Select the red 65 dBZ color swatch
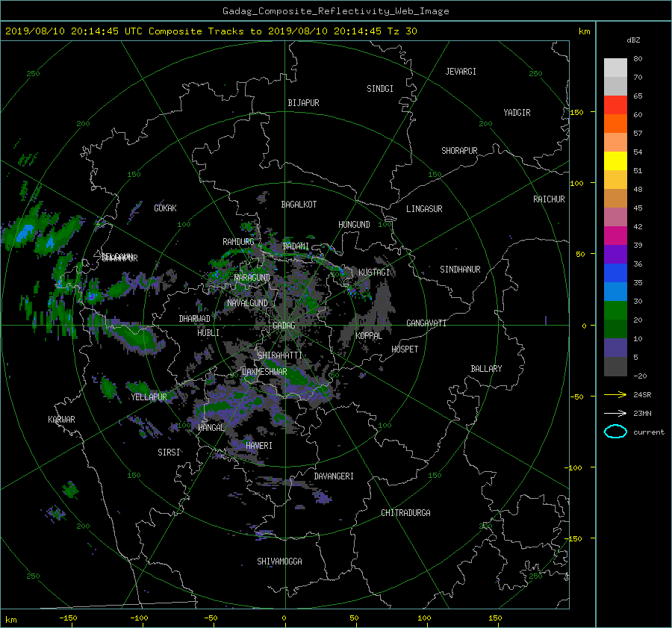Image resolution: width=672 pixels, height=628 pixels. [x=615, y=105]
